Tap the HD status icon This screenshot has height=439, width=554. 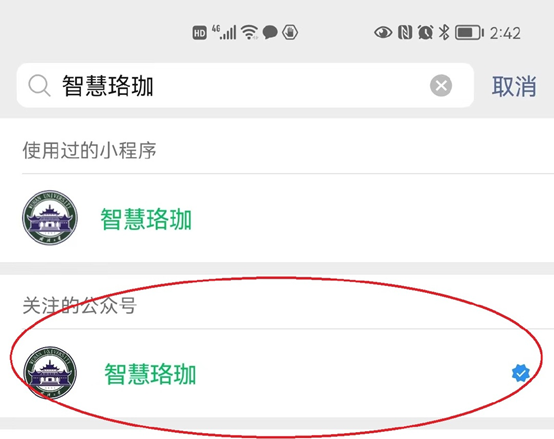[199, 33]
